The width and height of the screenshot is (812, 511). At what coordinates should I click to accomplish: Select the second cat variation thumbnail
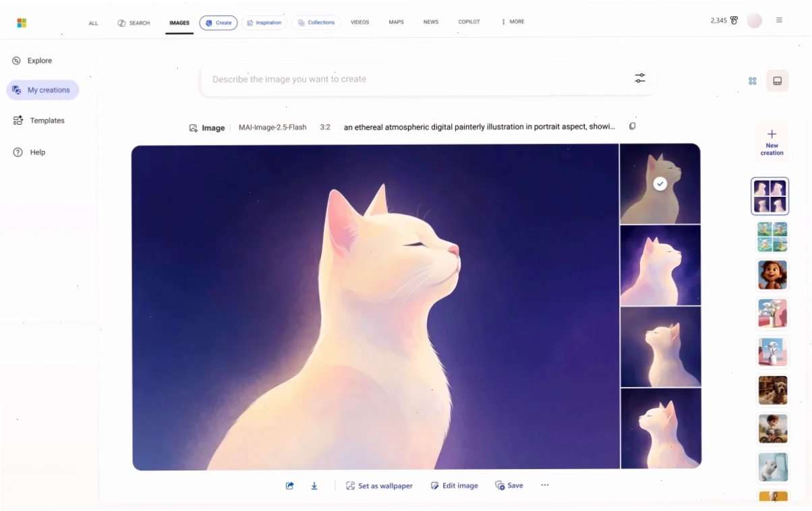tap(660, 265)
